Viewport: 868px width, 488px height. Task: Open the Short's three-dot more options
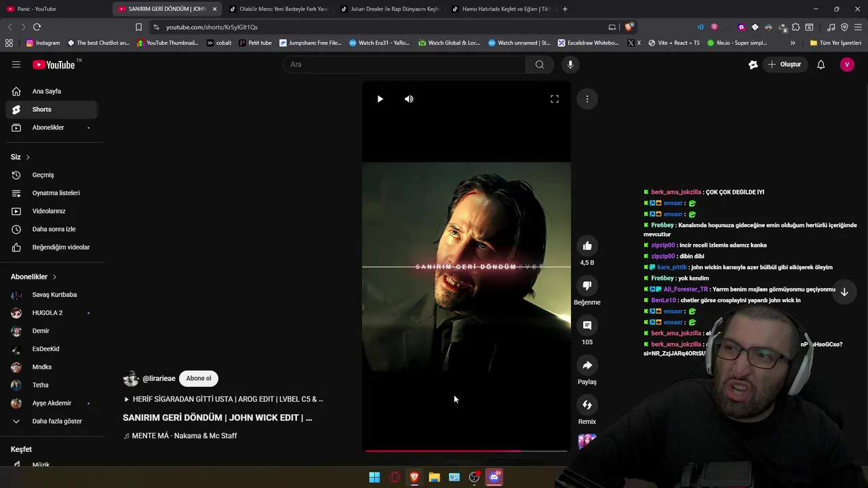point(587,99)
